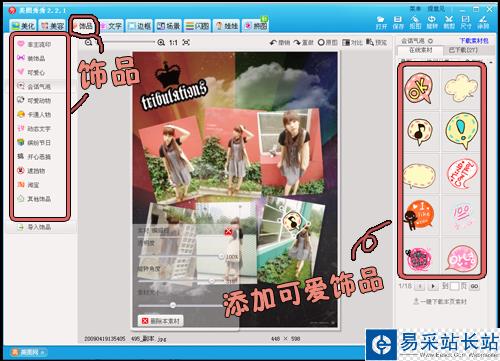
Task: Add the Mind Control bubble sticker
Action: [462, 174]
